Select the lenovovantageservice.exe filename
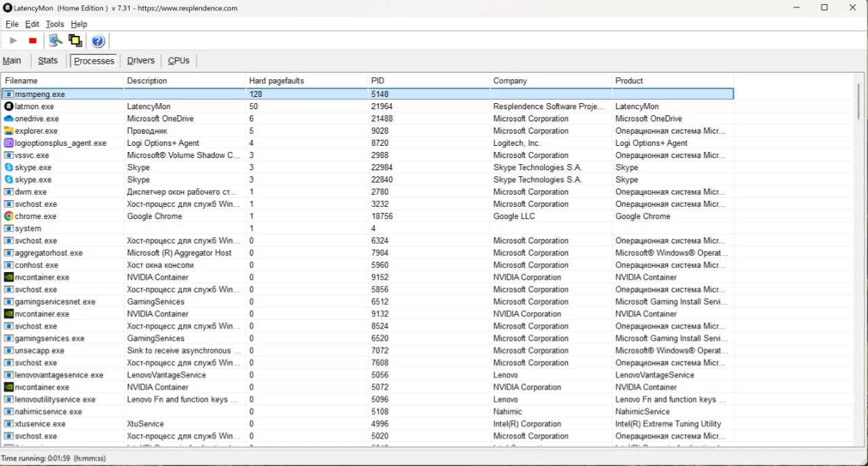This screenshot has height=466, width=868. [60, 375]
